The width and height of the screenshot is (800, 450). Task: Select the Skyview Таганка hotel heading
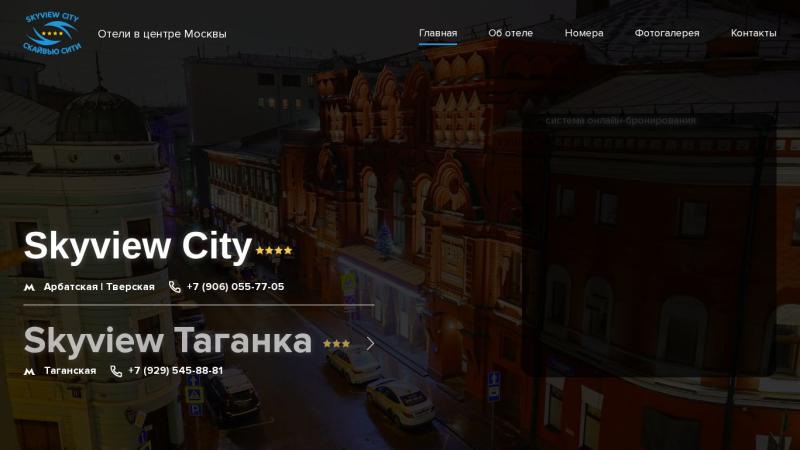[168, 340]
